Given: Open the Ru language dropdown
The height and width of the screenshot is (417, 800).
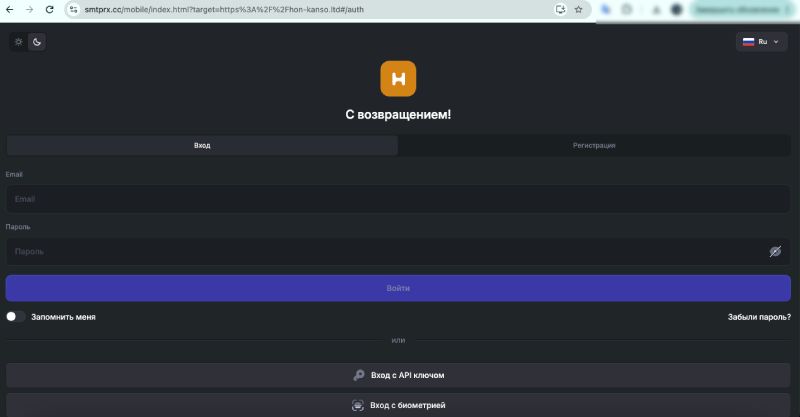Looking at the screenshot, I should pos(761,42).
